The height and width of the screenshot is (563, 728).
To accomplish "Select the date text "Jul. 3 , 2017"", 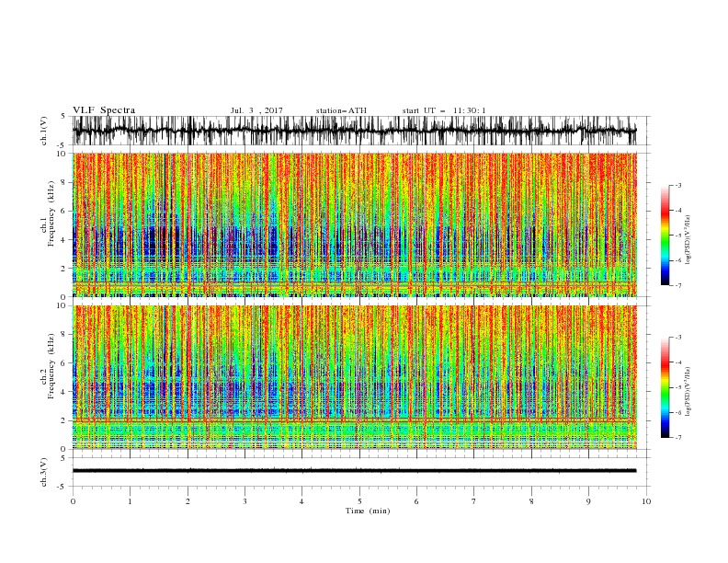I will (x=256, y=110).
